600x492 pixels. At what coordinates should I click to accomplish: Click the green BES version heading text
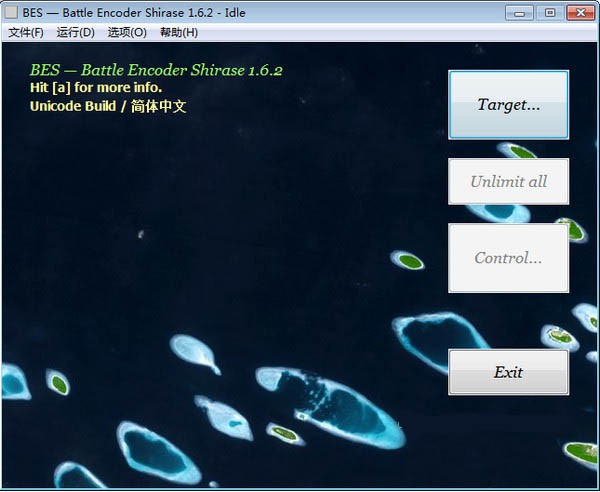point(156,71)
